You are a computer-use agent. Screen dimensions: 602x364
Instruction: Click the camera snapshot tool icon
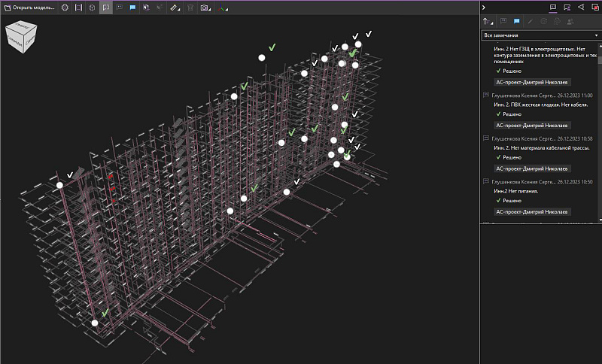(x=205, y=8)
